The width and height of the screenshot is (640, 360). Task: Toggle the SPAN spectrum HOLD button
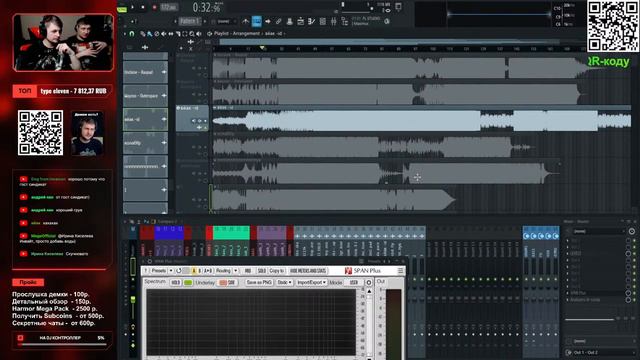(176, 282)
